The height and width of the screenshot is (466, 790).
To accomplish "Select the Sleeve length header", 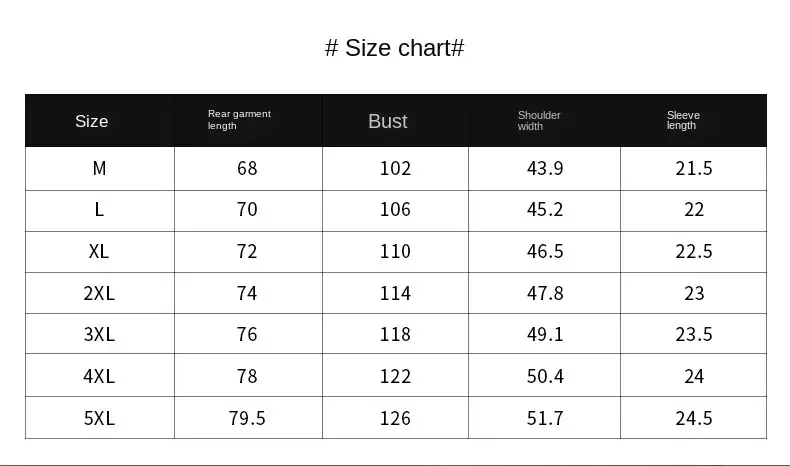I will pyautogui.click(x=683, y=120).
